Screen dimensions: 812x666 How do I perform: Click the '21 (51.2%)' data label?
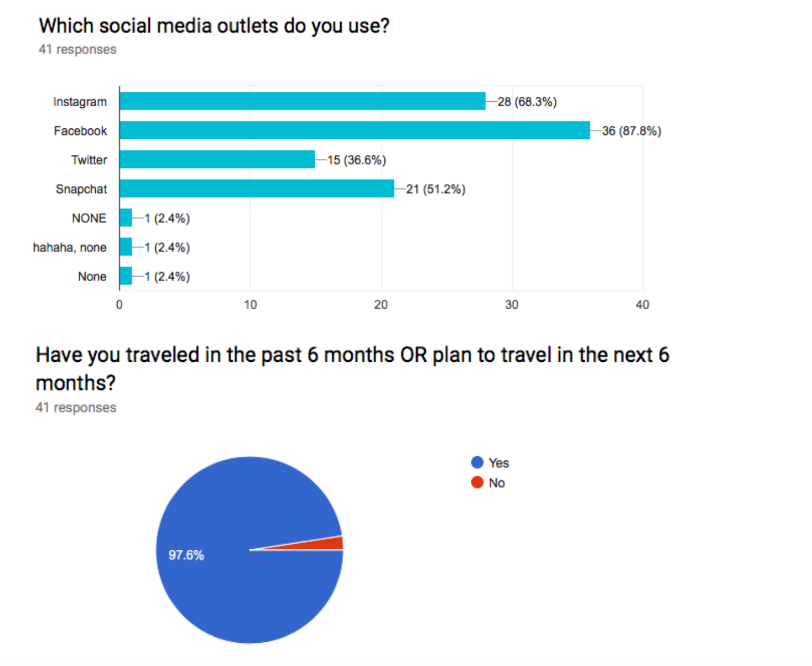click(x=436, y=189)
